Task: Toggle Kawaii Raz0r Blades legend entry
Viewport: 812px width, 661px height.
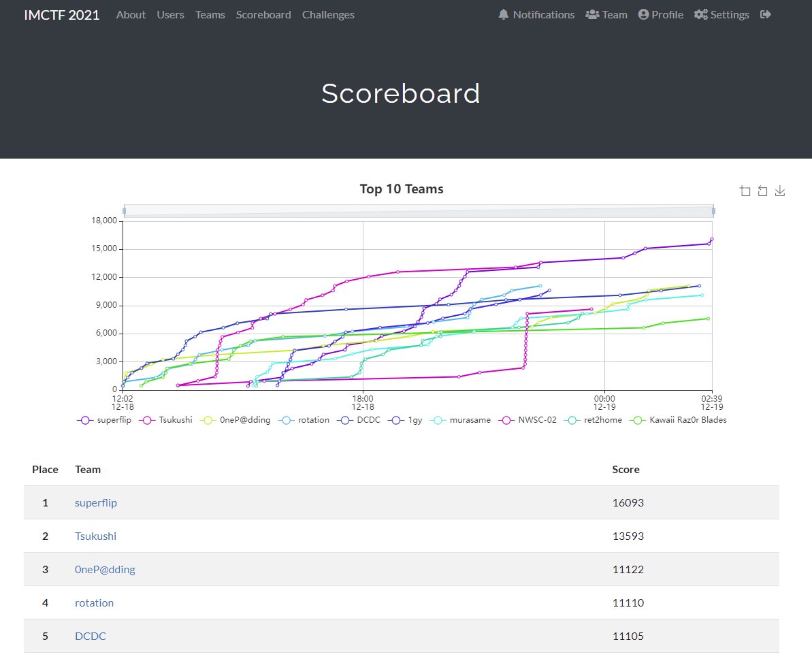Action: (x=679, y=420)
